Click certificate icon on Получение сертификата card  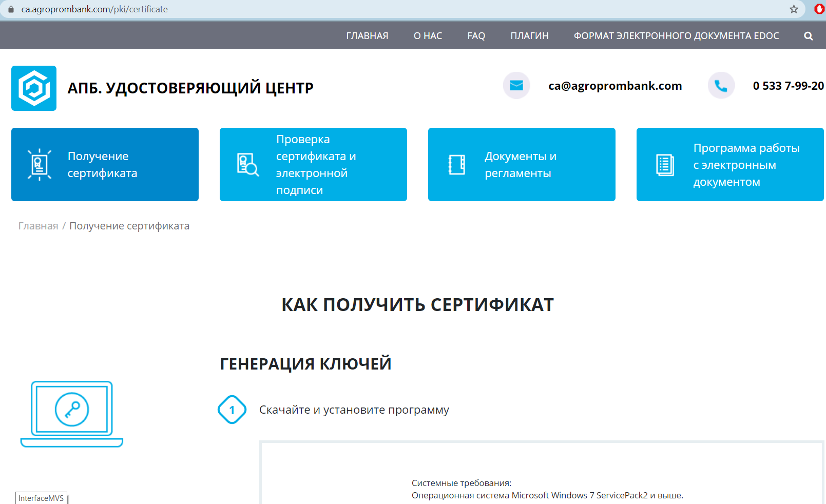[x=40, y=165]
